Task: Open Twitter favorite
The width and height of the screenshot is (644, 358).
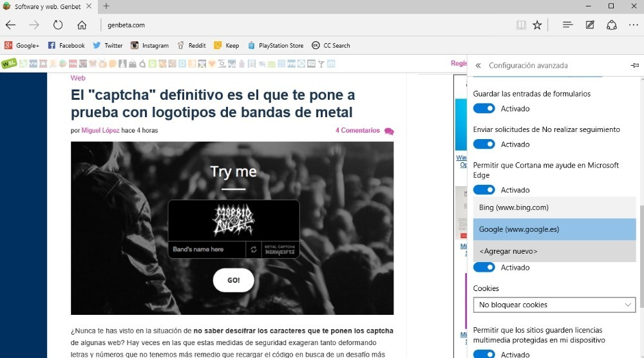Action: (x=108, y=46)
